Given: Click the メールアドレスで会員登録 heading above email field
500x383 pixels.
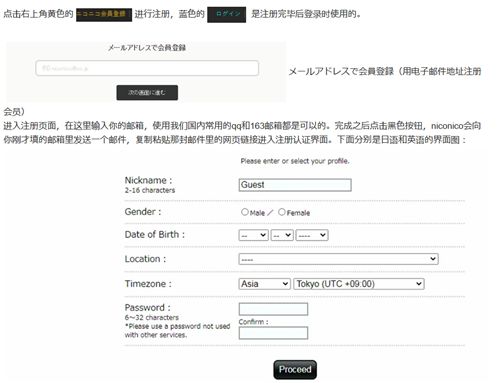Looking at the screenshot, I should pyautogui.click(x=147, y=48).
